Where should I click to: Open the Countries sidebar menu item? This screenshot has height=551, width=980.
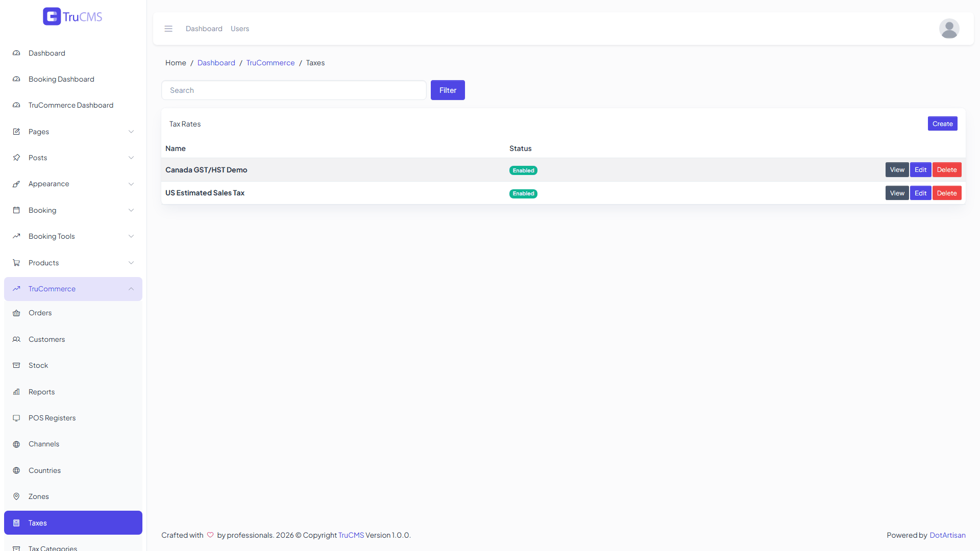pos(73,470)
